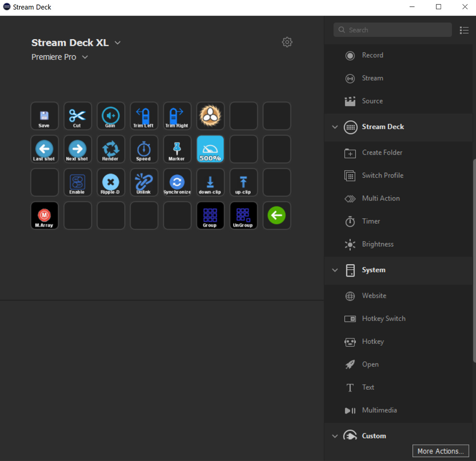This screenshot has height=461, width=476.
Task: Click the 500% speed key
Action: point(210,149)
